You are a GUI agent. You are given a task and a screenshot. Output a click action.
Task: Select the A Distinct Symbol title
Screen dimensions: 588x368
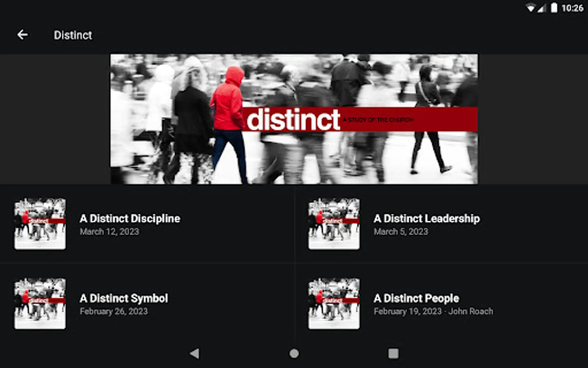pyautogui.click(x=124, y=298)
